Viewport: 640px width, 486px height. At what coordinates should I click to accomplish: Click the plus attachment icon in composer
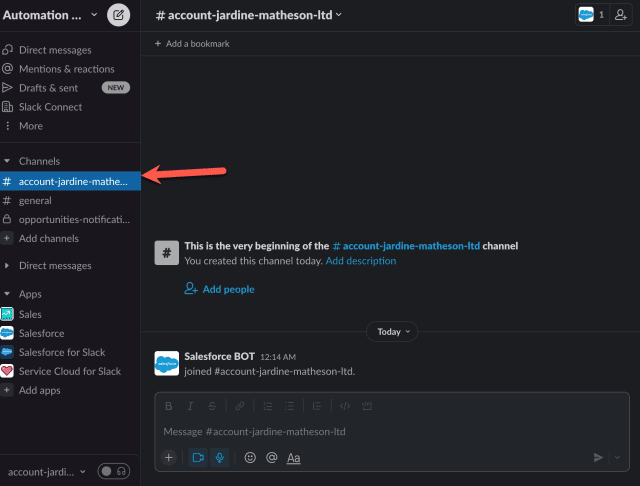click(x=169, y=457)
